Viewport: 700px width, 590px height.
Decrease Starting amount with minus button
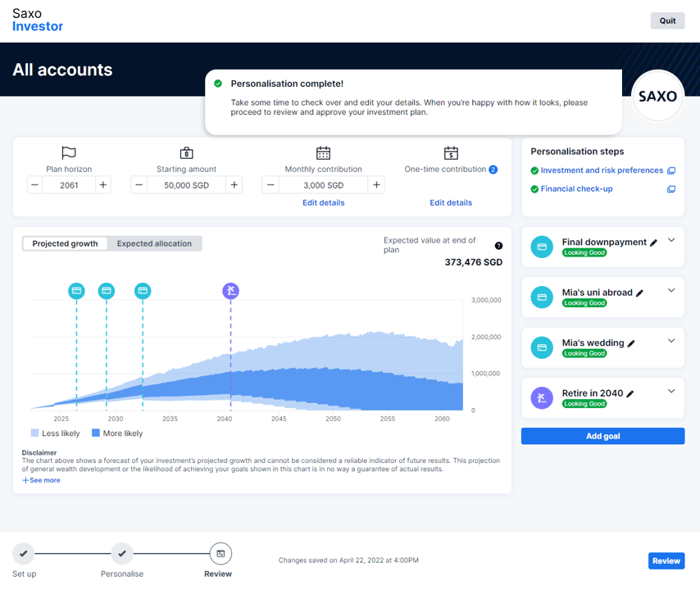[139, 185]
